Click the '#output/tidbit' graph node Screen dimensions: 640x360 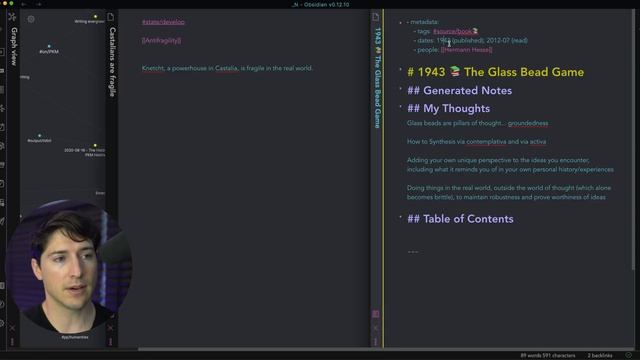(39, 136)
